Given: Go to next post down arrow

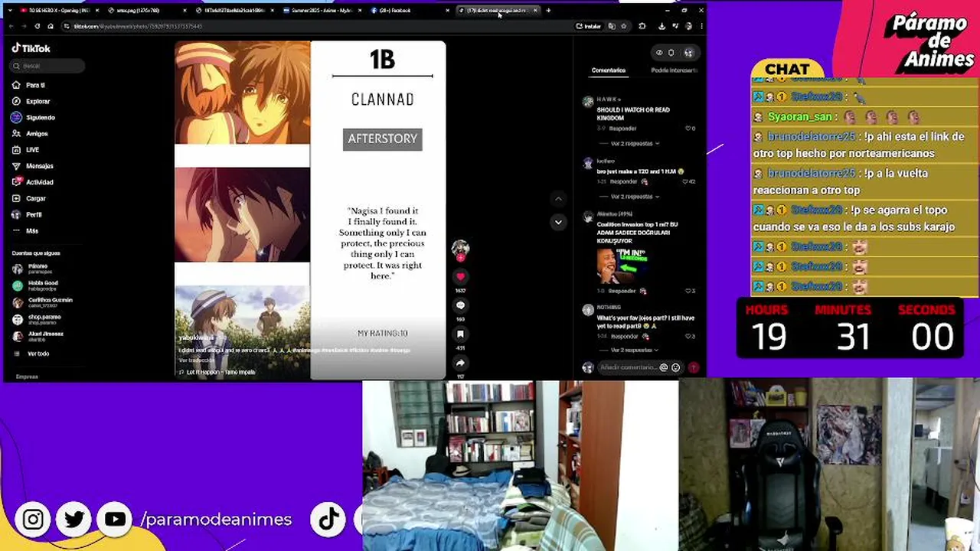Looking at the screenshot, I should pos(558,222).
